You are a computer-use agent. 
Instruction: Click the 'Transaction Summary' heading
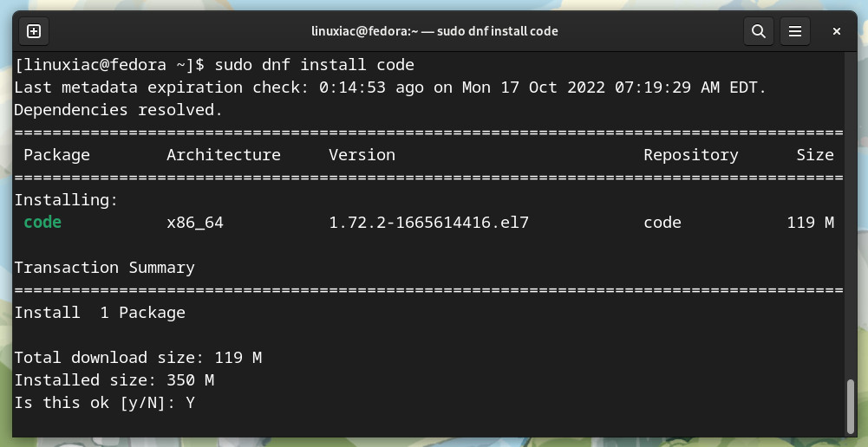pyautogui.click(x=105, y=268)
